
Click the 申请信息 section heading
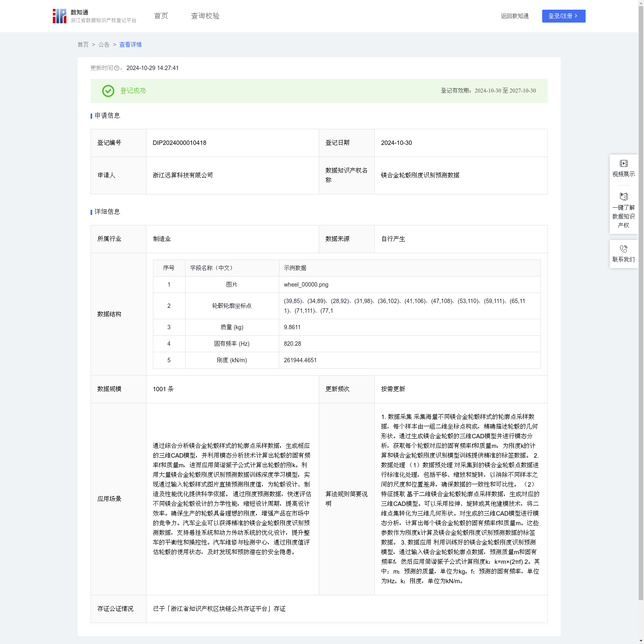[107, 116]
